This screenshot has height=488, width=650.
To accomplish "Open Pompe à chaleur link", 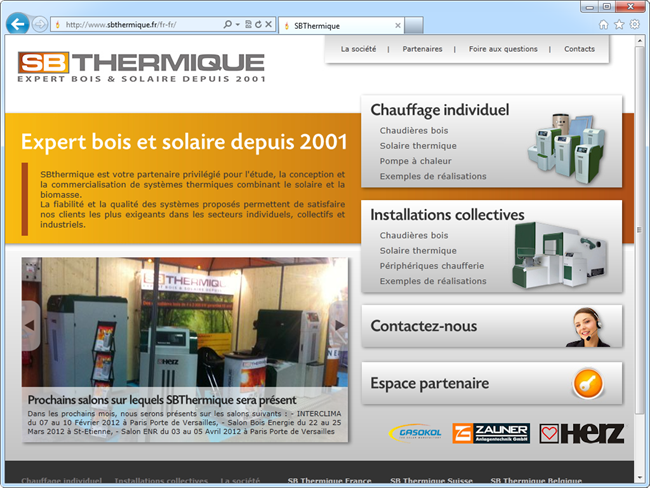I will 415,161.
